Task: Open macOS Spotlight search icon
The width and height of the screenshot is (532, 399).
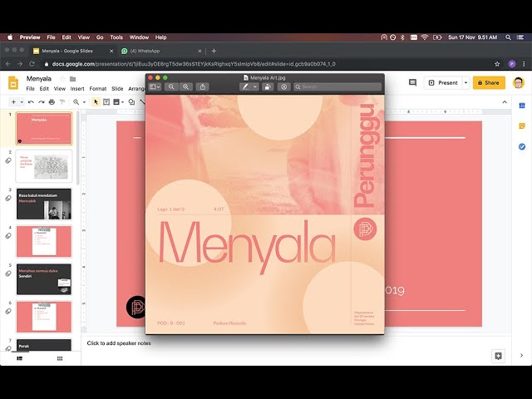Action: tap(508, 37)
